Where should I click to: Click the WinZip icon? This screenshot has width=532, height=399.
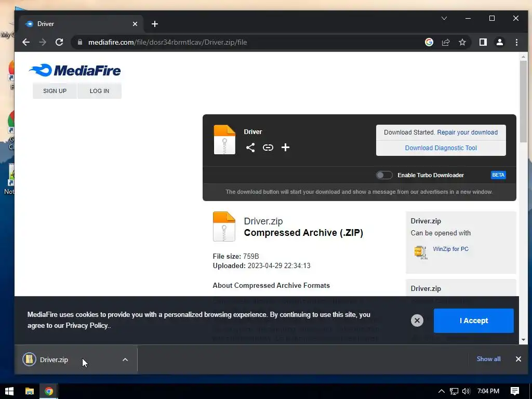(x=421, y=252)
